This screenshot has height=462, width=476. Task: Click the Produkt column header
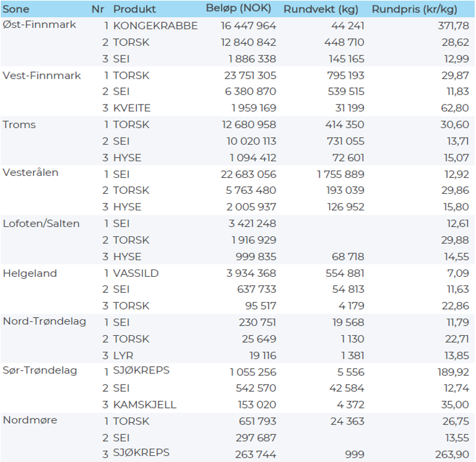point(134,10)
